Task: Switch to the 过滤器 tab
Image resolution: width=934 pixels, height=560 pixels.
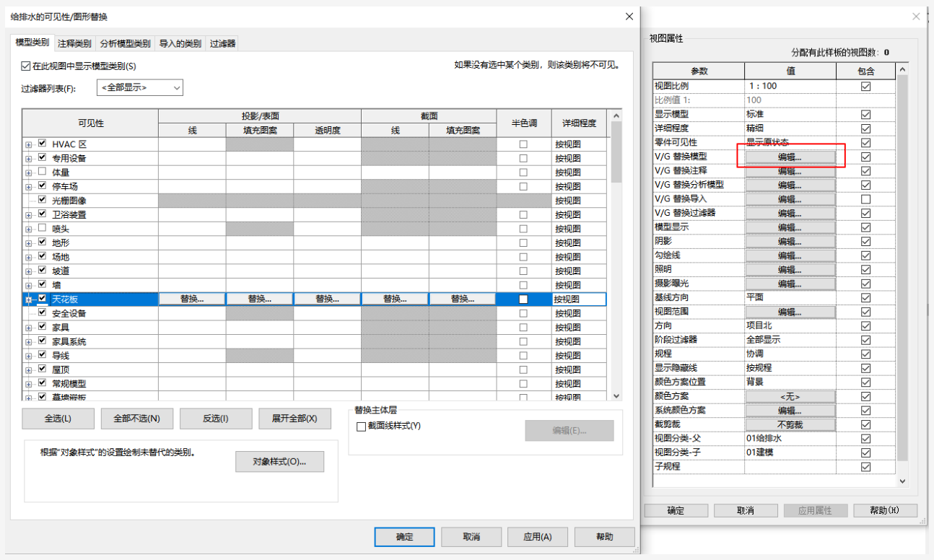Action: (x=222, y=43)
